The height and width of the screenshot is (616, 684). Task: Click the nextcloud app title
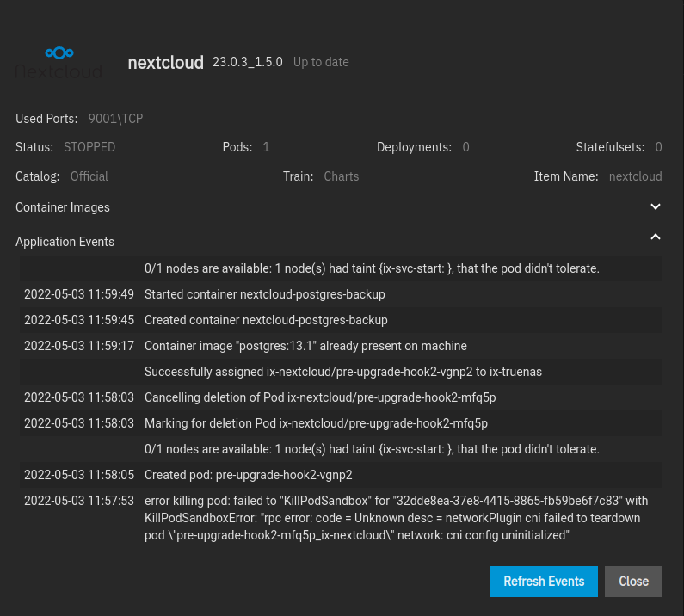click(166, 63)
